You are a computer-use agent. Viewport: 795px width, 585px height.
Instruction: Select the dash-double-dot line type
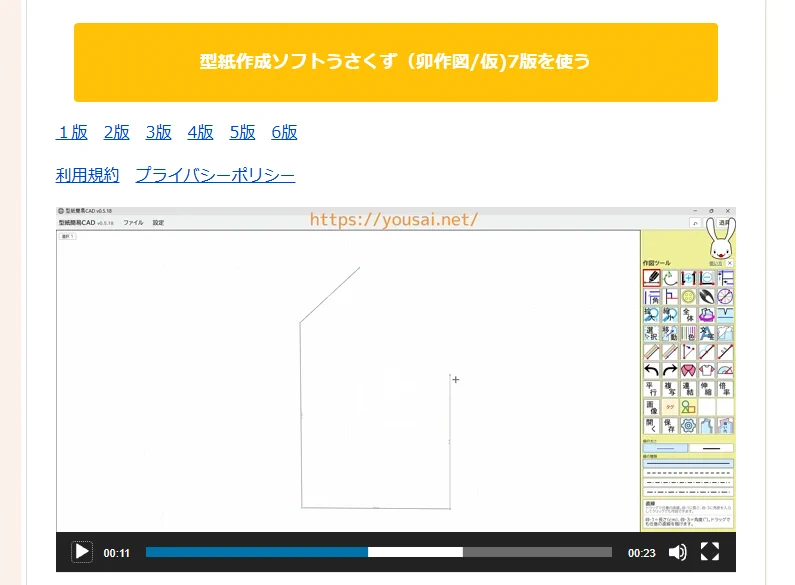coord(688,492)
